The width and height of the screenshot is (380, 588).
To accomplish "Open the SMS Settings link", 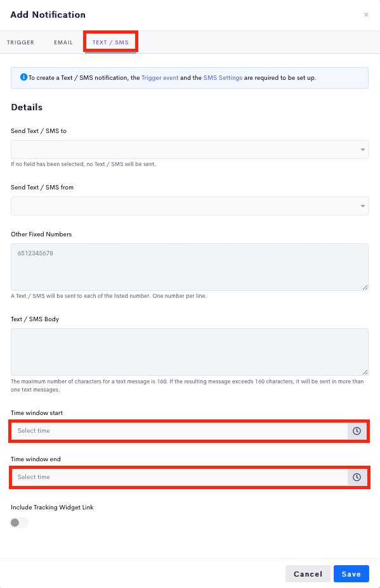I will pyautogui.click(x=223, y=78).
